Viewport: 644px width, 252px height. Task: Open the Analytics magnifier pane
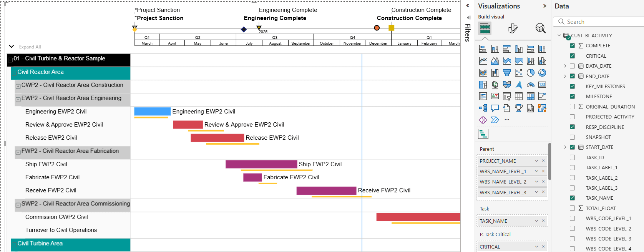click(540, 28)
